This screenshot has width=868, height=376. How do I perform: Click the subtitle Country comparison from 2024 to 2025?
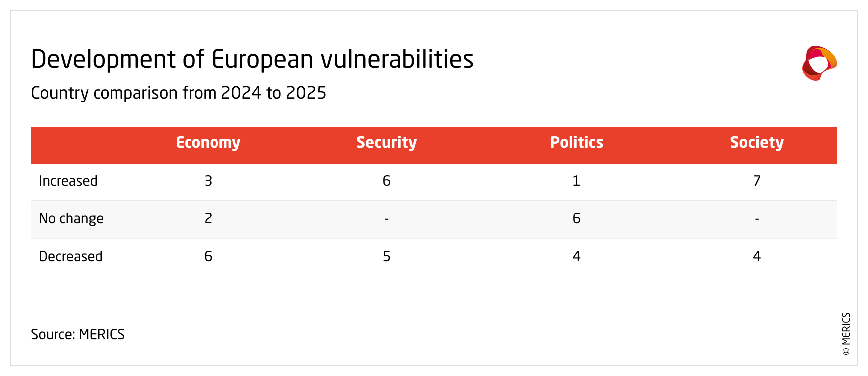178,93
